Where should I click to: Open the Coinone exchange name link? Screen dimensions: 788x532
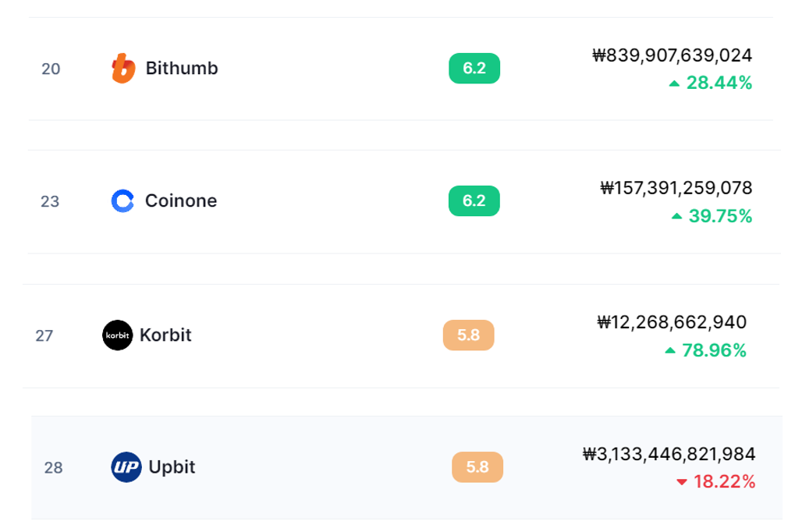(181, 201)
